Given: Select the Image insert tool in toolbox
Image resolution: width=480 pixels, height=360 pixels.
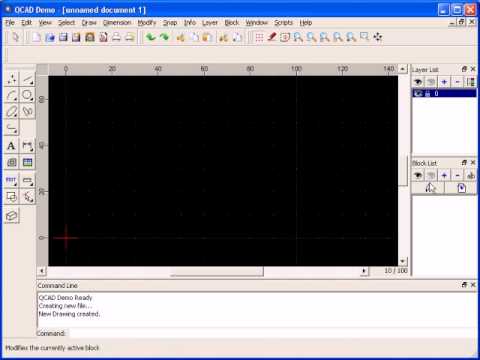Looking at the screenshot, I should (28, 162).
